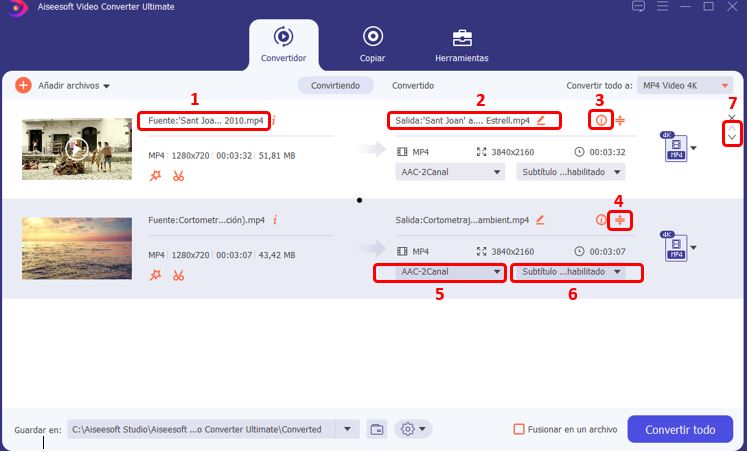Click source name Fuente:'Sant Joa... 2010.mp4

coord(206,121)
